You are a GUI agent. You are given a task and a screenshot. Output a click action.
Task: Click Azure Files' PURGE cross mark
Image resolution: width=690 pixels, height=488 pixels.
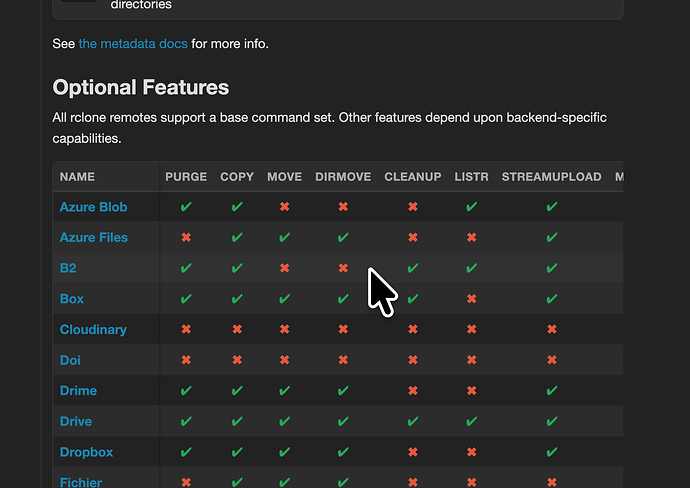186,237
